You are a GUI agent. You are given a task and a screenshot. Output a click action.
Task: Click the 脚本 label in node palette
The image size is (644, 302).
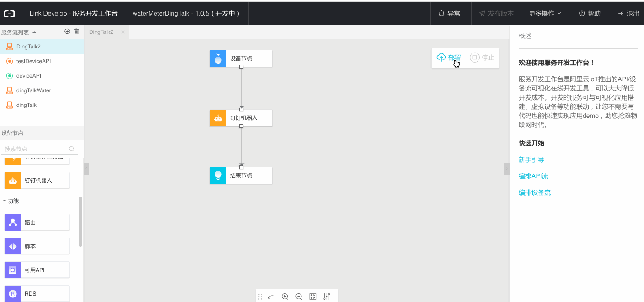pos(30,246)
